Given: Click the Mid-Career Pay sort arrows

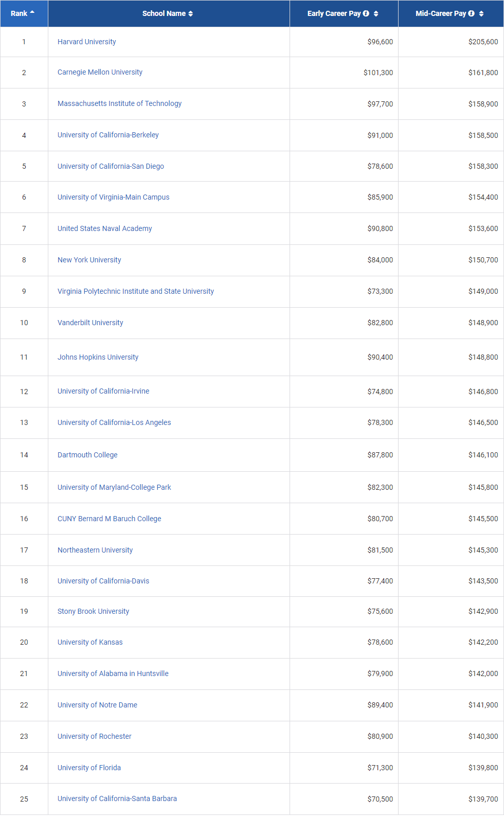Looking at the screenshot, I should [481, 14].
